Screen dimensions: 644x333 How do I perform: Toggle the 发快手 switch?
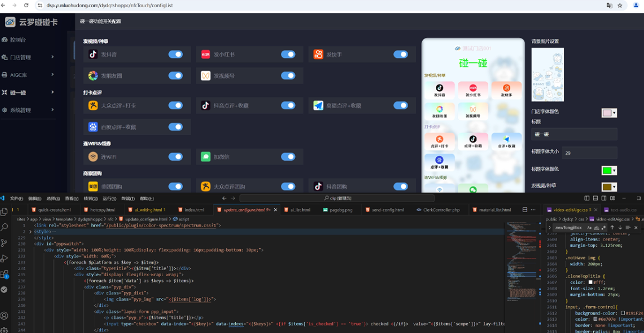click(x=400, y=54)
